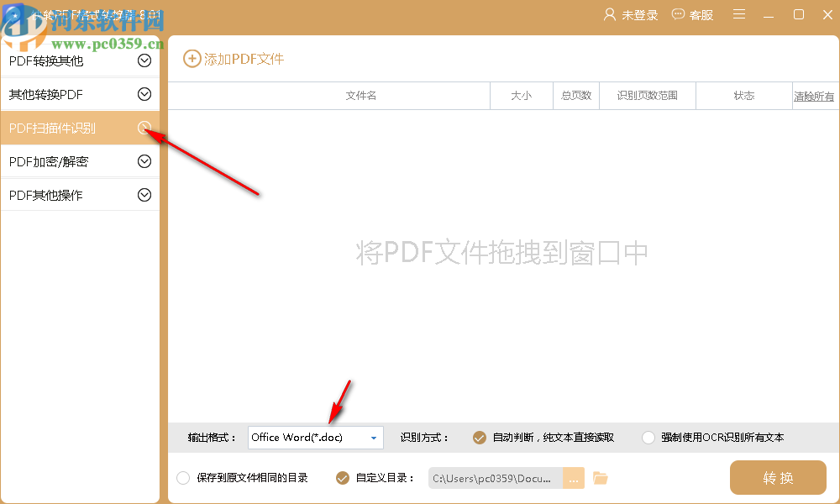Select the PDF转换其他 sidebar menu item
840x504 pixels.
pos(80,60)
